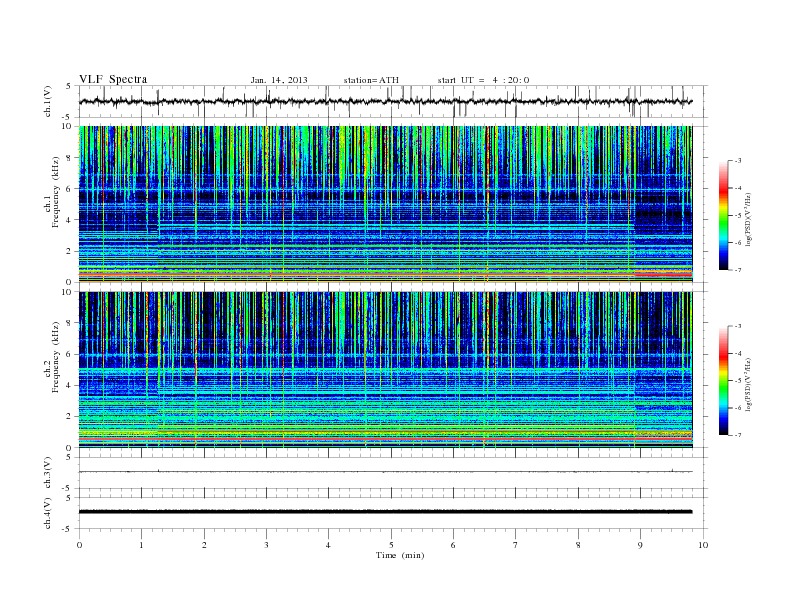792x612 pixels.
Task: Click the 7 tick on time axis
Action: 516,545
